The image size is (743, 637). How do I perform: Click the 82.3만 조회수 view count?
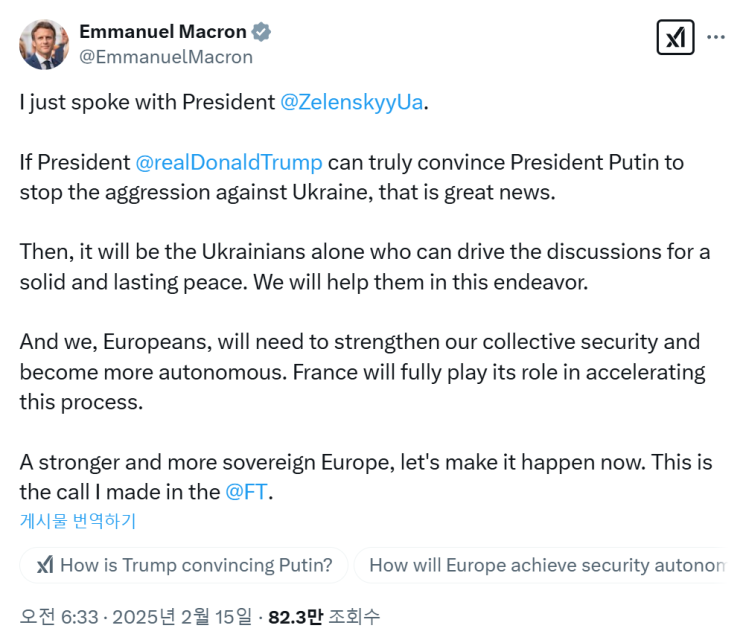click(x=324, y=617)
